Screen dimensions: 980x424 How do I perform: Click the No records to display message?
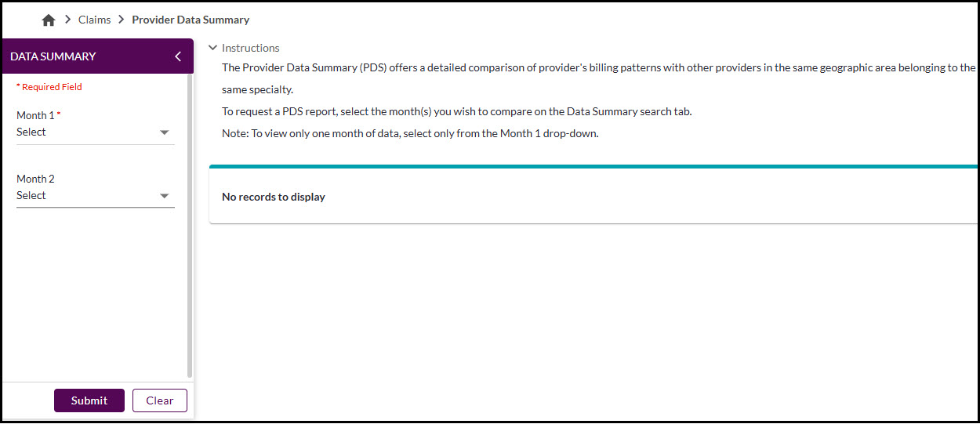(274, 197)
